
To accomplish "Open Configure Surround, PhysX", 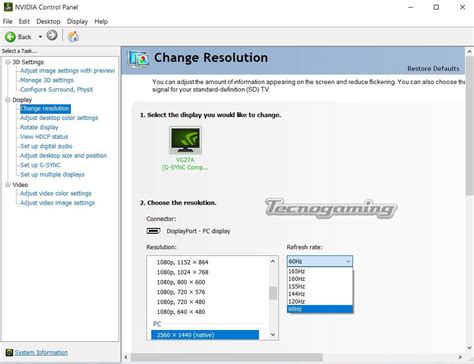I will tap(57, 89).
